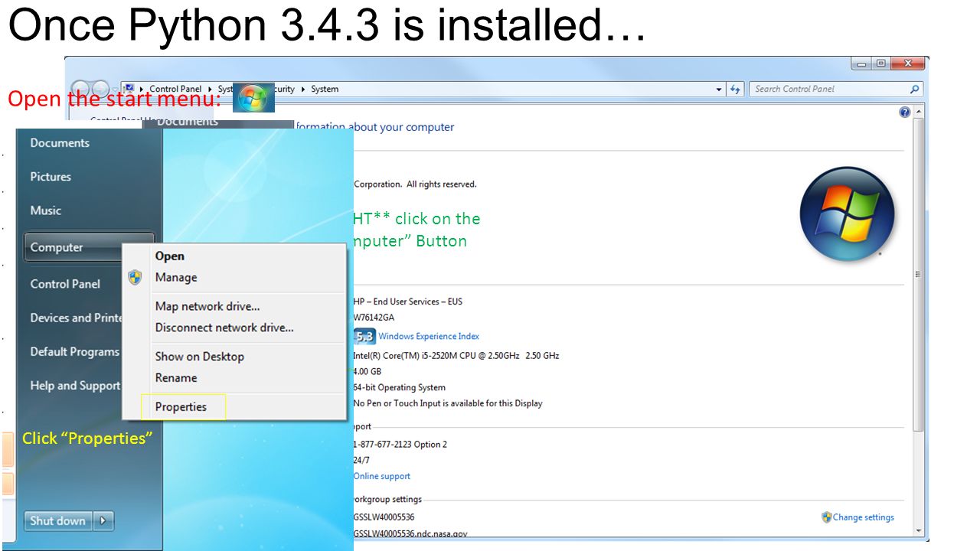
Task: Maximize the Control Panel window
Action: (x=881, y=64)
